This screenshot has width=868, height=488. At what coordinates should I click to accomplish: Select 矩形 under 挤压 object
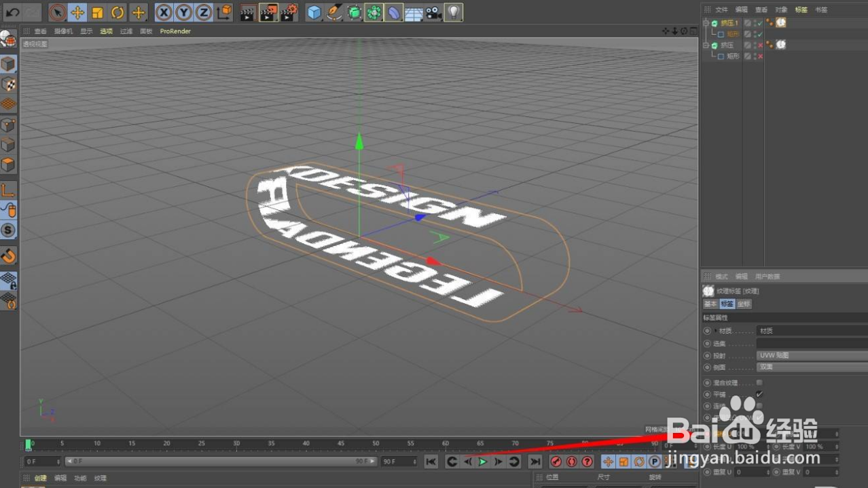tap(733, 56)
